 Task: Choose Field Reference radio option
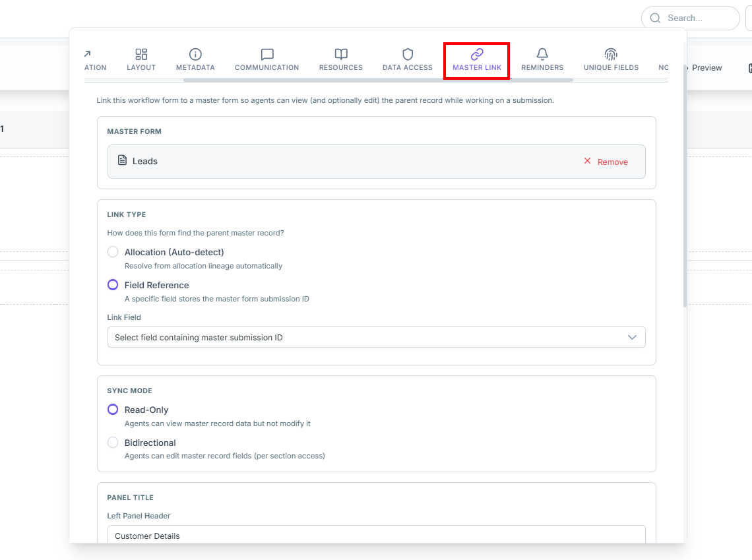[113, 285]
